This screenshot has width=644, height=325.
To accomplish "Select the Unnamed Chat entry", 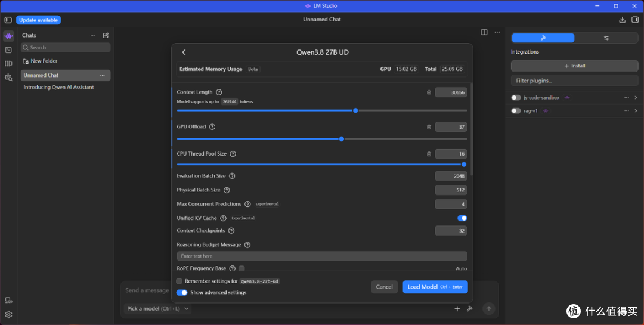I will (x=66, y=75).
